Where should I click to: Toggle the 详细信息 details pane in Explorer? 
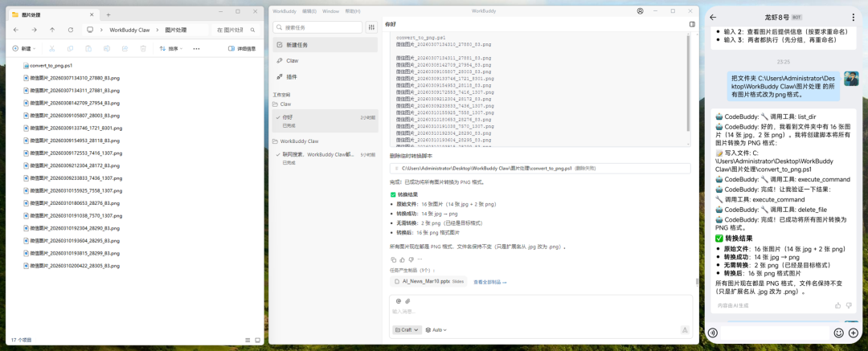242,49
